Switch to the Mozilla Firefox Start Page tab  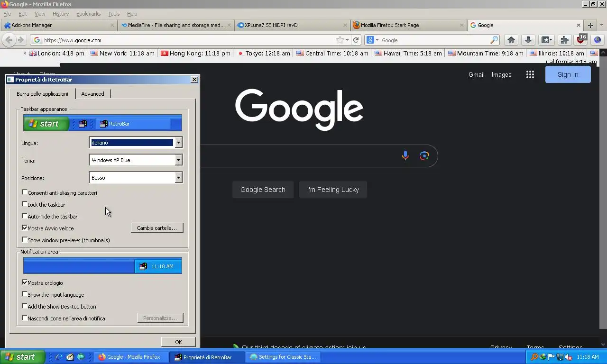[x=409, y=25]
